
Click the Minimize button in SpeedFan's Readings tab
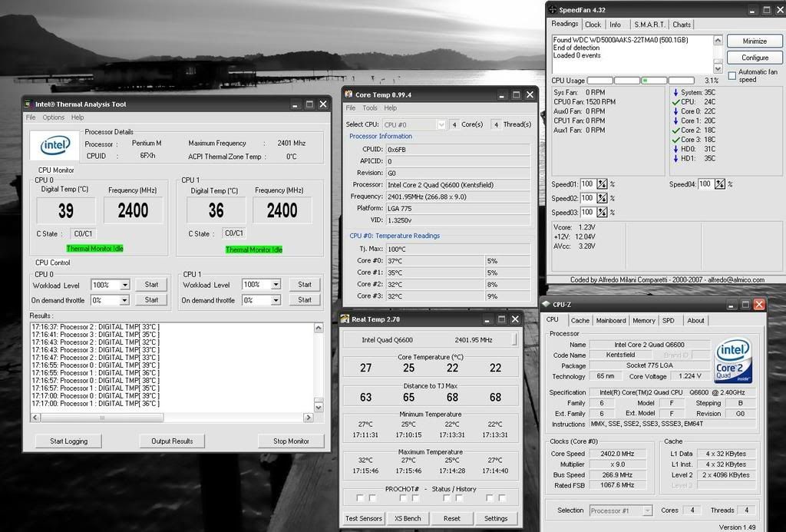click(x=755, y=41)
